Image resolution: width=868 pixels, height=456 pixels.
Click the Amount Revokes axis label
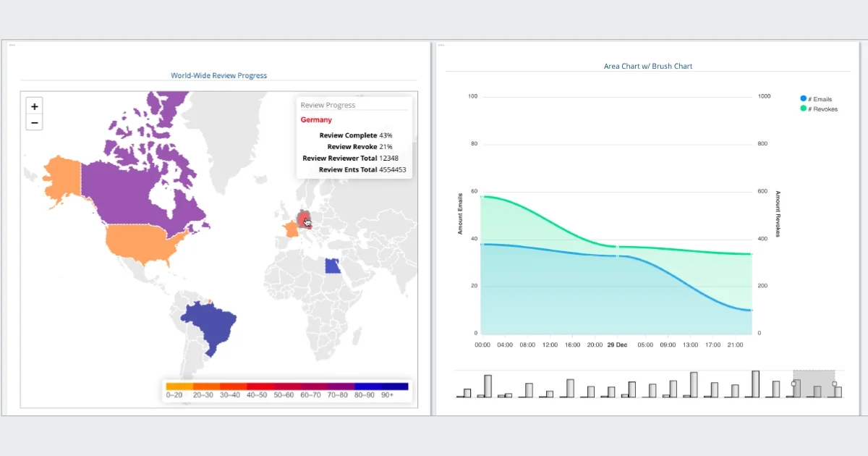coord(778,214)
